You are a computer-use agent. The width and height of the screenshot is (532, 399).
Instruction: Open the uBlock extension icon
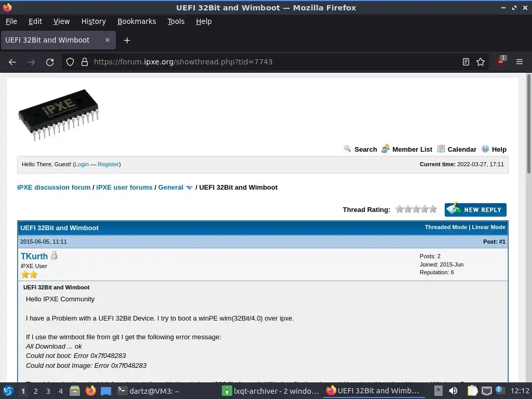501,61
